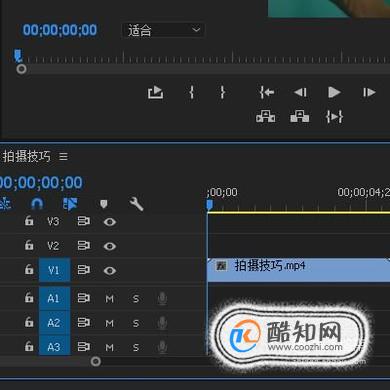Click the clip FX badge on 拍摄技巧.mp4

pos(221,266)
